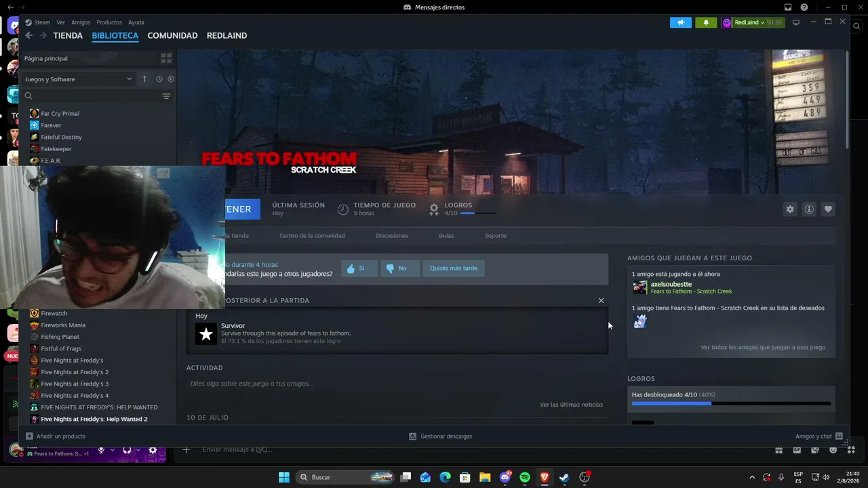The image size is (868, 488).
Task: Open RedLaind account dropdown
Action: (752, 22)
